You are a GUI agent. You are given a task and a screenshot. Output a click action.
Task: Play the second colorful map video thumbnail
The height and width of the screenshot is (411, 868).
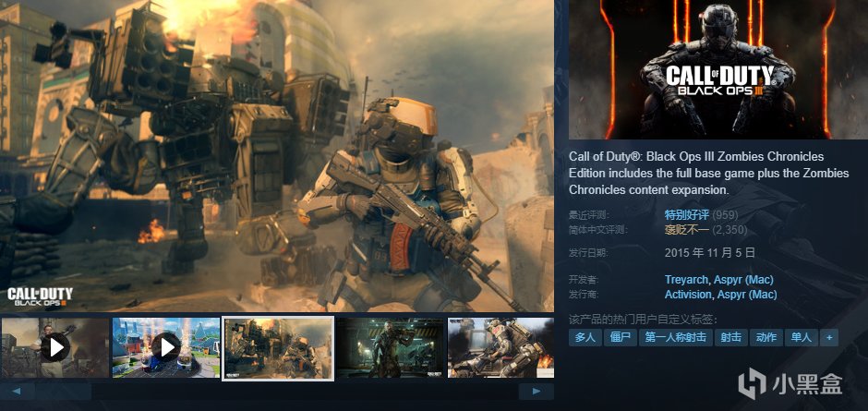pyautogui.click(x=166, y=347)
